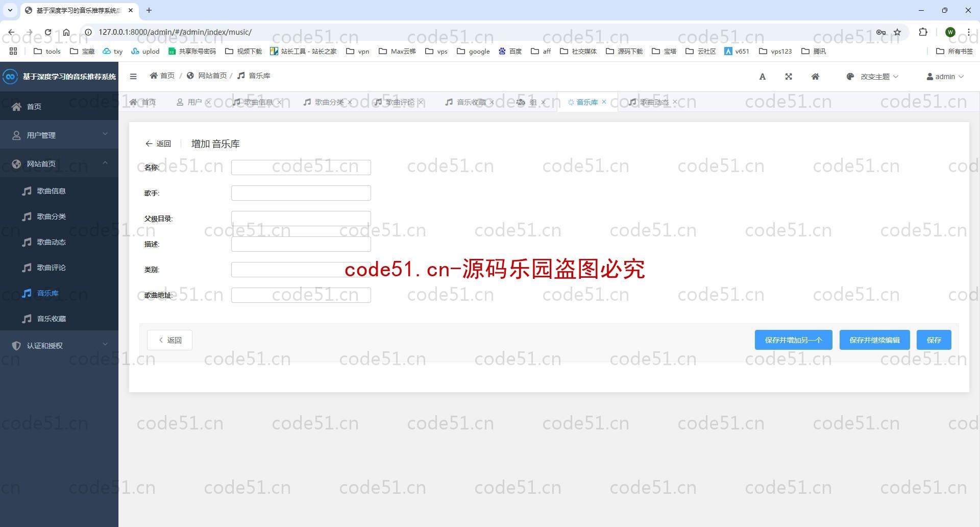
Task: Focus the 歌曲地址 input field
Action: (301, 295)
